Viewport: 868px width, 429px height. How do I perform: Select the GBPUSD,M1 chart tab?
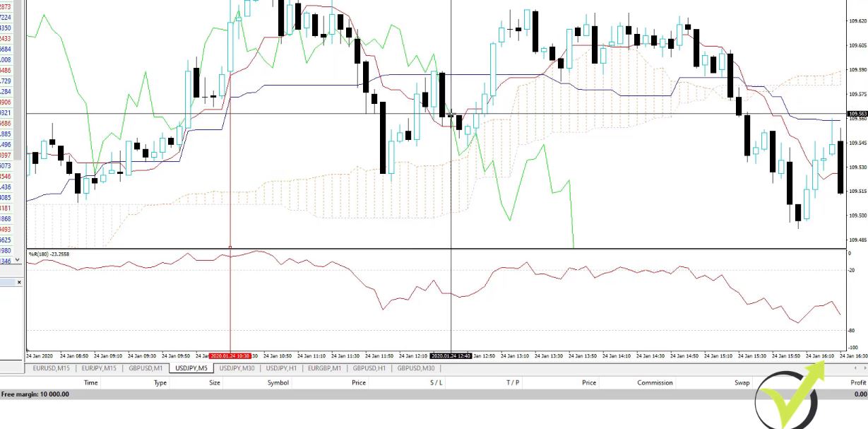pos(145,368)
